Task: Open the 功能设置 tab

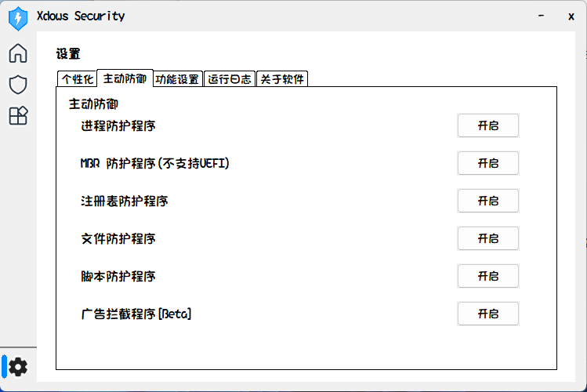Action: point(177,78)
